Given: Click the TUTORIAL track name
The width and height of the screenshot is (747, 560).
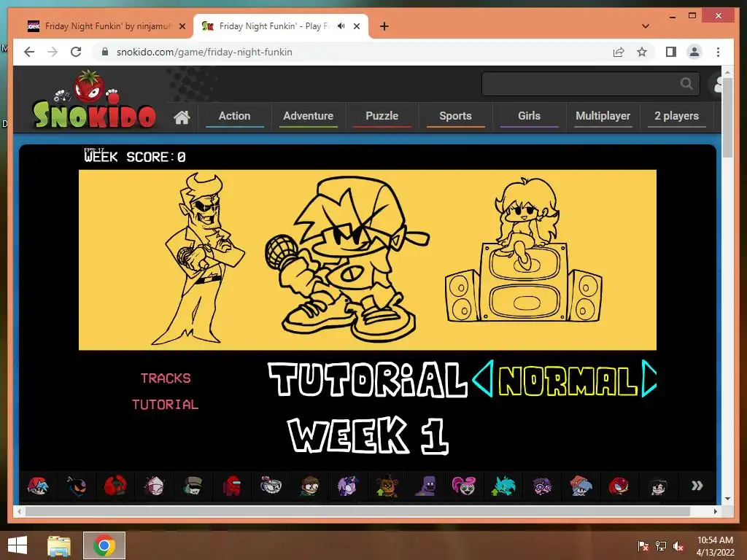Looking at the screenshot, I should tap(166, 404).
